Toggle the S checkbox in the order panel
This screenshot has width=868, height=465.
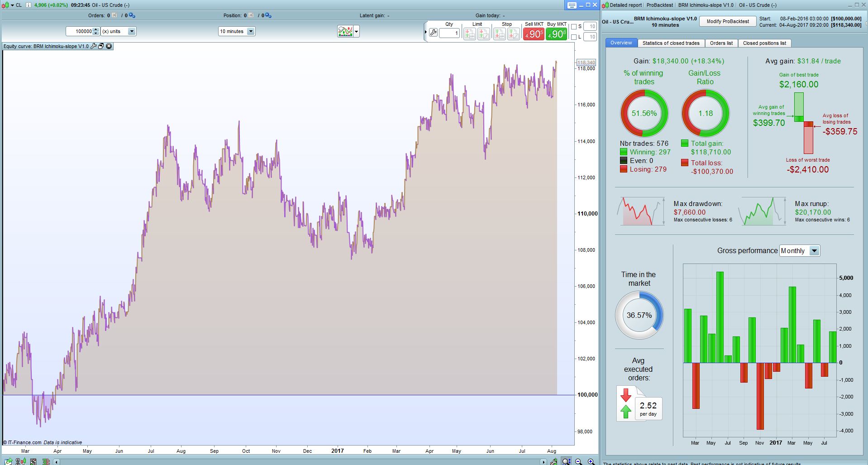[574, 27]
